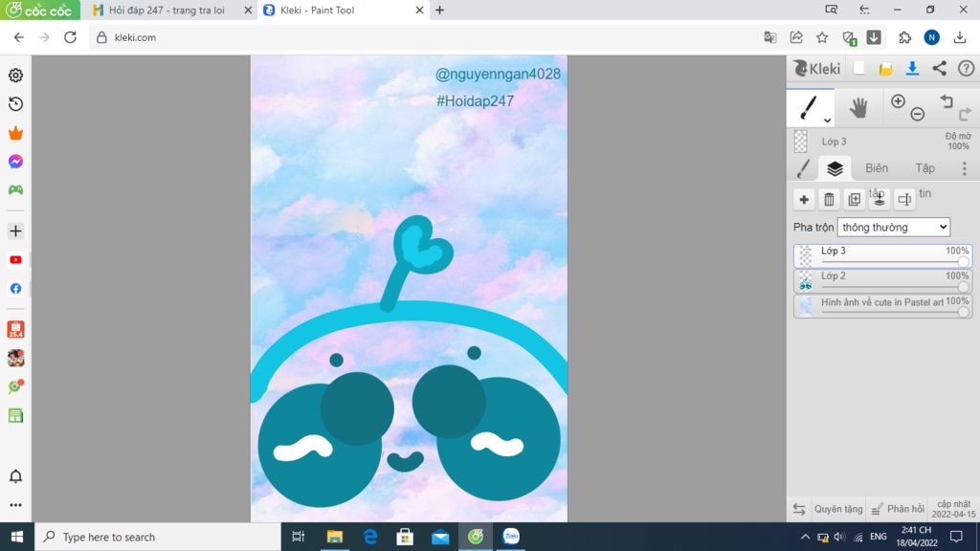
Task: Click the translate page icon
Action: 770,37
